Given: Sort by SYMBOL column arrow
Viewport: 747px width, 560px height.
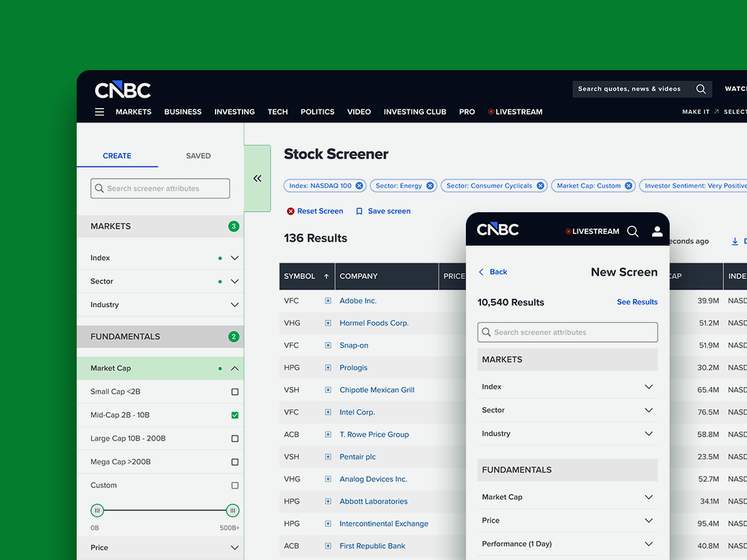Looking at the screenshot, I should pyautogui.click(x=326, y=276).
